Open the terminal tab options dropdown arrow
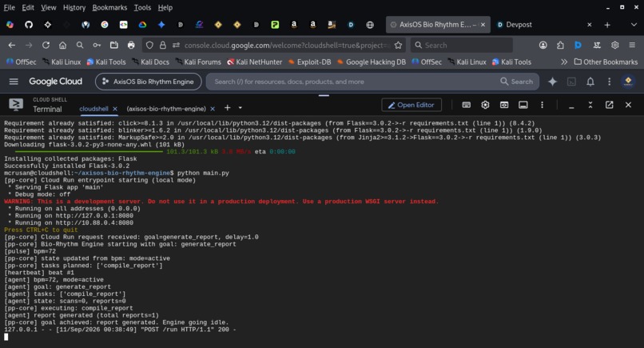644x348 pixels. pos(241,108)
